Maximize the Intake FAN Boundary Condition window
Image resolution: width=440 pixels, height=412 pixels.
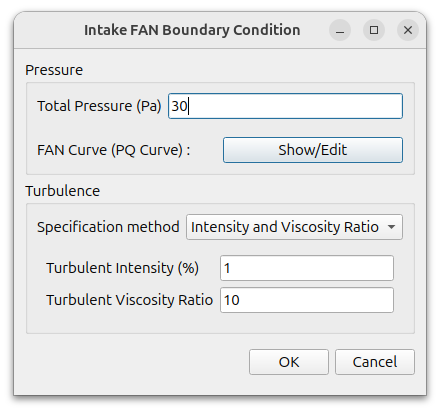click(374, 30)
